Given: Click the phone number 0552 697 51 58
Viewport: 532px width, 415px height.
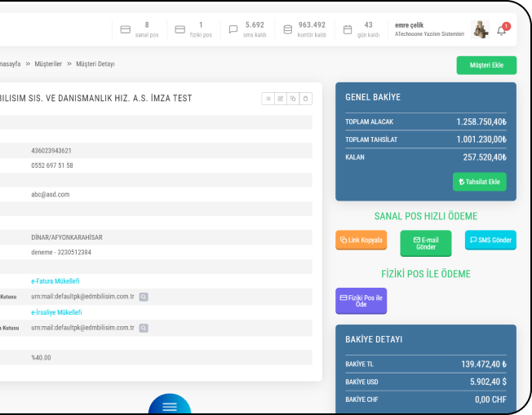Looking at the screenshot, I should point(52,166).
